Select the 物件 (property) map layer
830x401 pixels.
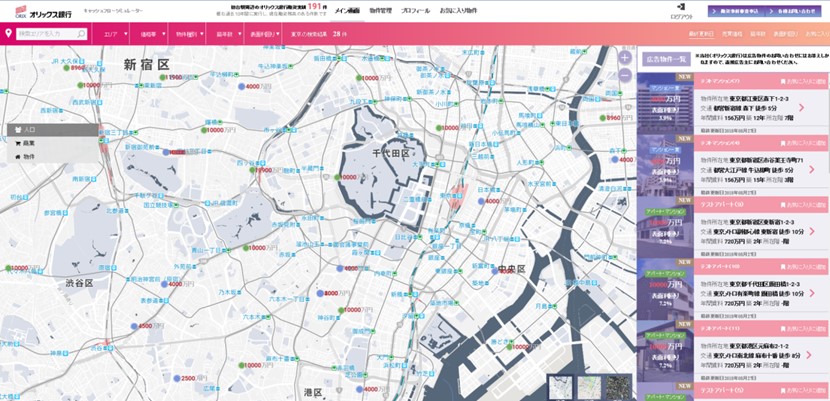pos(53,157)
